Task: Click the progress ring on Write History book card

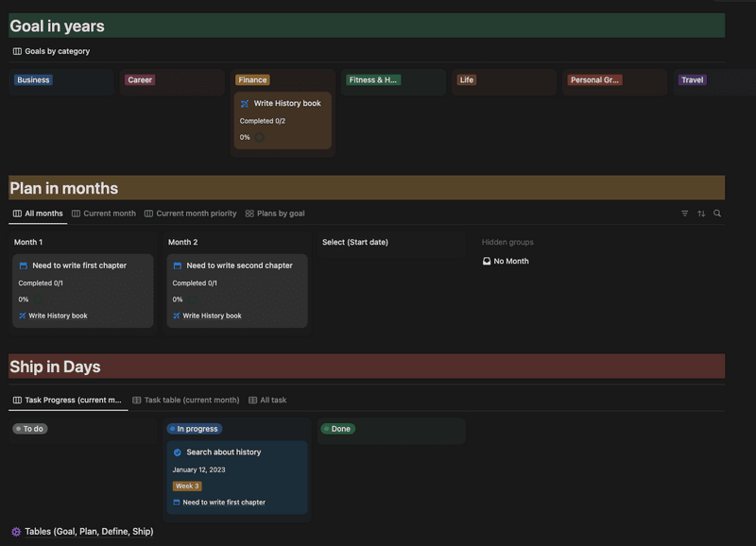Action: [x=259, y=137]
